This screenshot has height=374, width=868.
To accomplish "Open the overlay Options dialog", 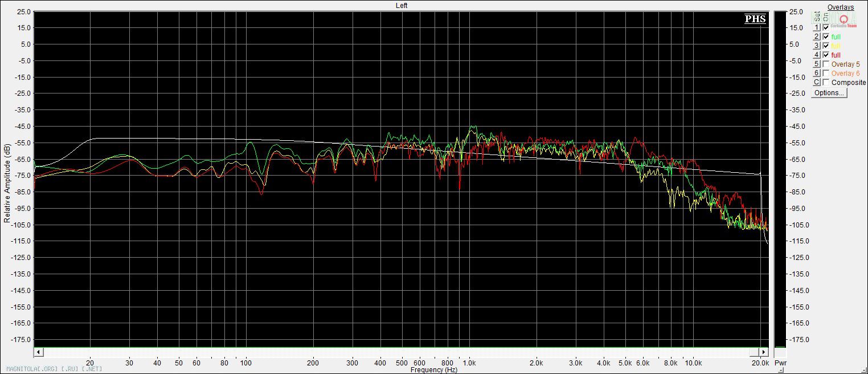I will tap(829, 93).
